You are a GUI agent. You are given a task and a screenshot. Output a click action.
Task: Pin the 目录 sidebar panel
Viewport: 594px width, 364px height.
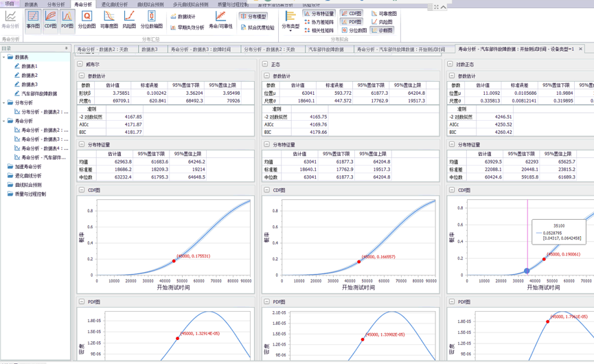(x=67, y=48)
